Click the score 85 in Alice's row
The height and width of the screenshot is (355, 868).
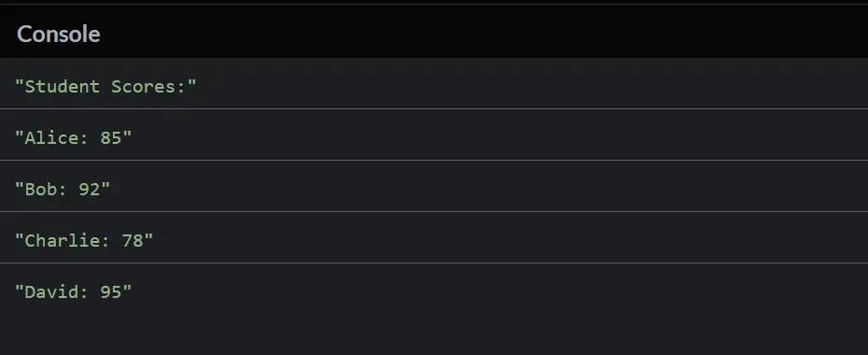(111, 137)
